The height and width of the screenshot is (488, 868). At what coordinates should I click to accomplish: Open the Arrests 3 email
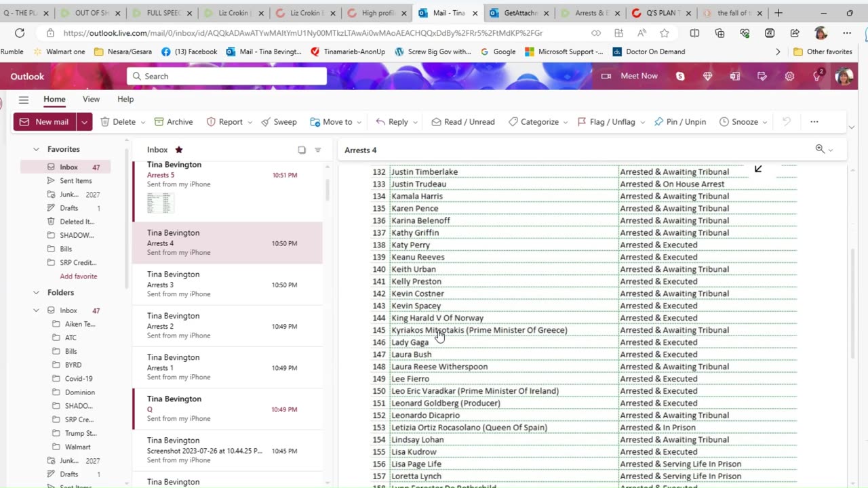tap(227, 284)
